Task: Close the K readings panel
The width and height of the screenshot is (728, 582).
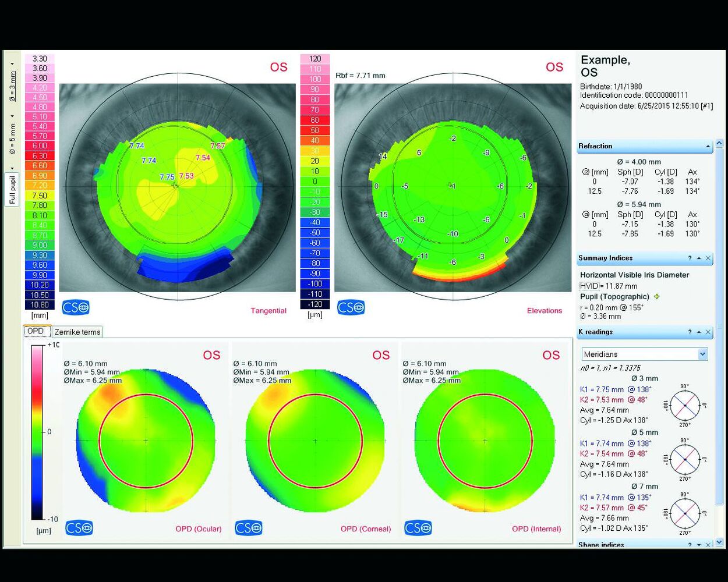Action: (x=708, y=332)
